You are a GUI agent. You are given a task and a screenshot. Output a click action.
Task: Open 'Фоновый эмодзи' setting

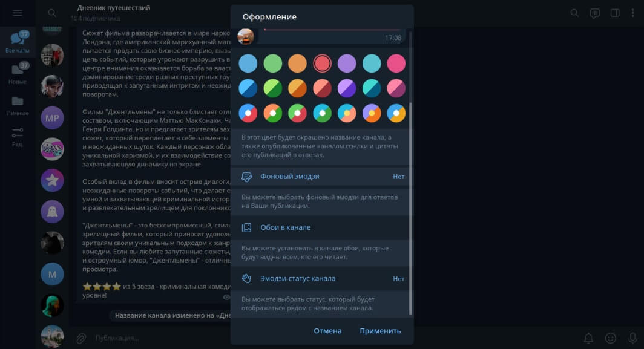pyautogui.click(x=321, y=177)
